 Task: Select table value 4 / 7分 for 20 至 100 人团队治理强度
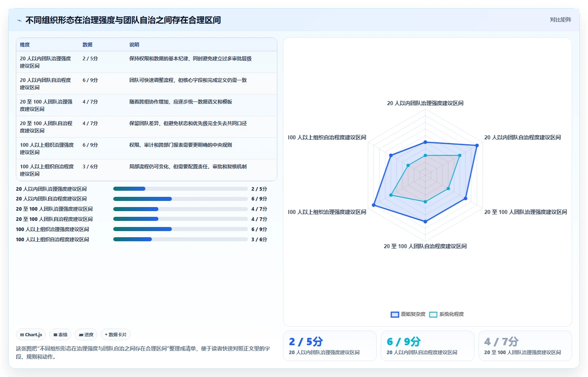[90, 102]
